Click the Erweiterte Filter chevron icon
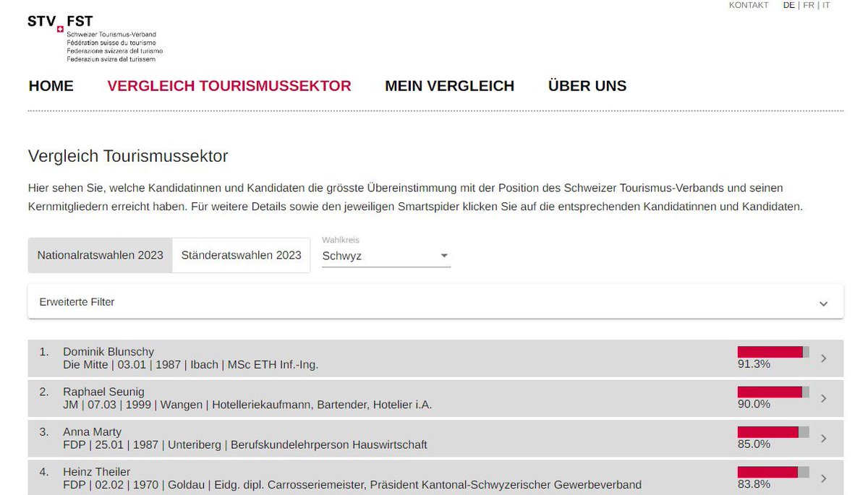Viewport: 868px width, 495px height. pos(823,304)
